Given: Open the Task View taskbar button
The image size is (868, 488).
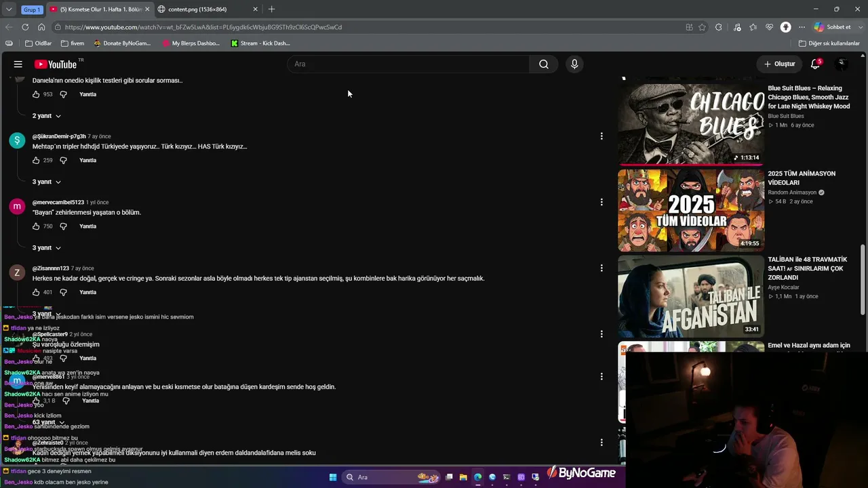Looking at the screenshot, I should (x=449, y=477).
